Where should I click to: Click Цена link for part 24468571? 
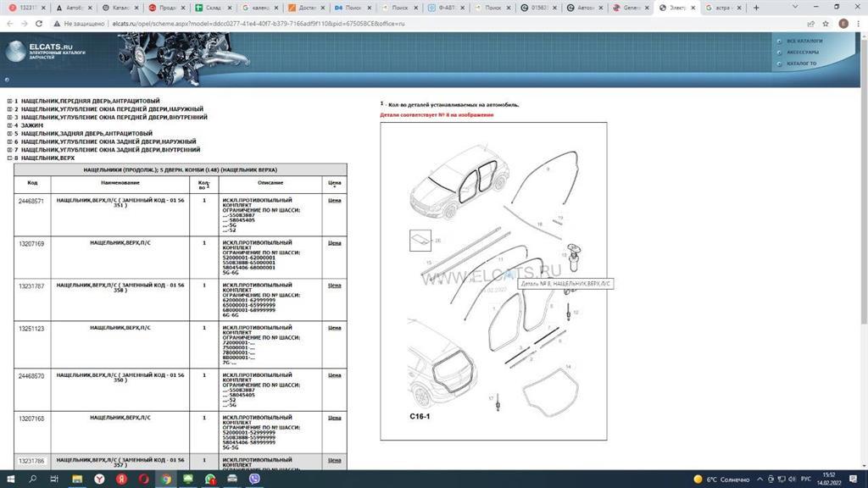[334, 201]
